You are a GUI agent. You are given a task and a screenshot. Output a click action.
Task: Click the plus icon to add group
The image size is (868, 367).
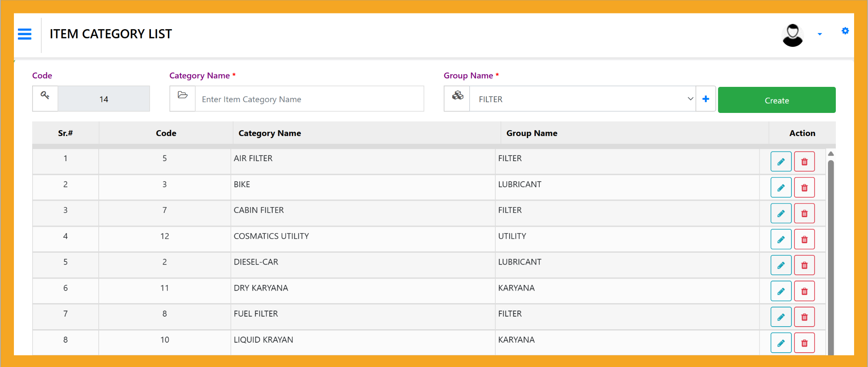pos(705,99)
